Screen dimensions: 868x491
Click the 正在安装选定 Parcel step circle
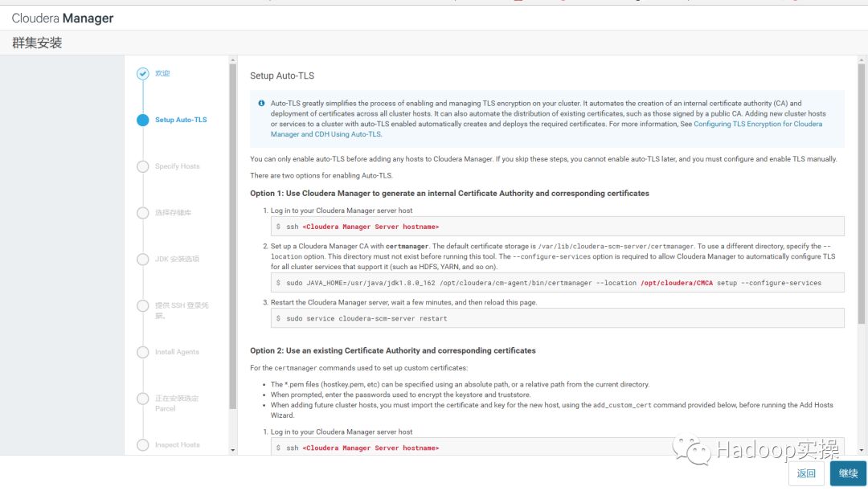pos(143,399)
